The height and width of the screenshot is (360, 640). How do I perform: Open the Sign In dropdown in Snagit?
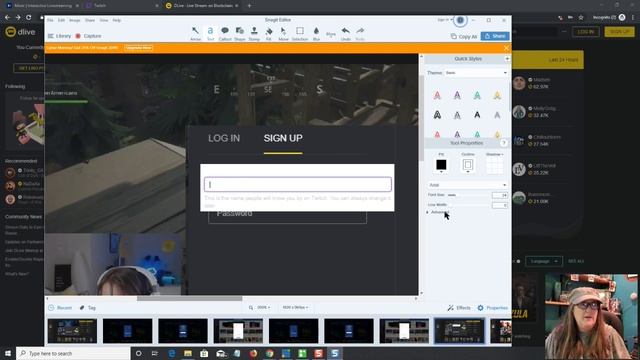(x=445, y=20)
